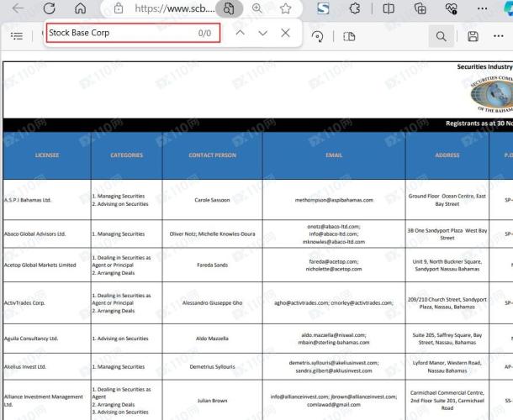Click contact Julian Brown
The height and width of the screenshot is (420, 513).
click(212, 401)
